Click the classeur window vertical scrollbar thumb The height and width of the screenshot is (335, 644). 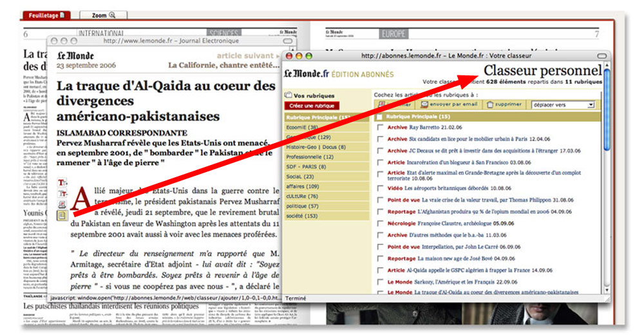607,111
